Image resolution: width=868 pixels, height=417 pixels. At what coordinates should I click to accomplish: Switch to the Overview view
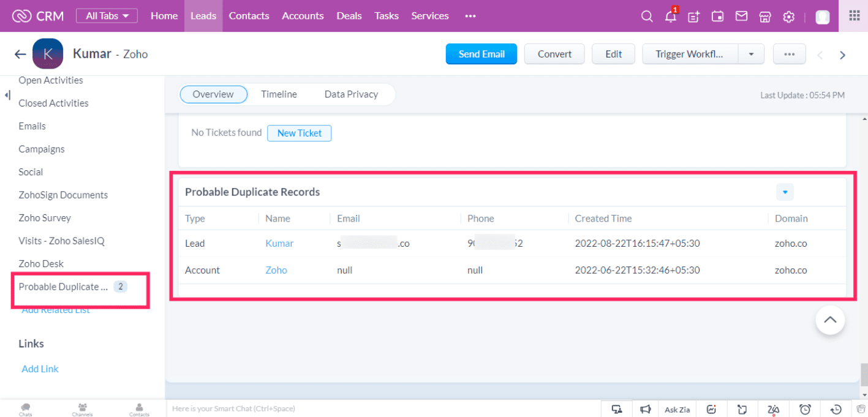coord(213,94)
